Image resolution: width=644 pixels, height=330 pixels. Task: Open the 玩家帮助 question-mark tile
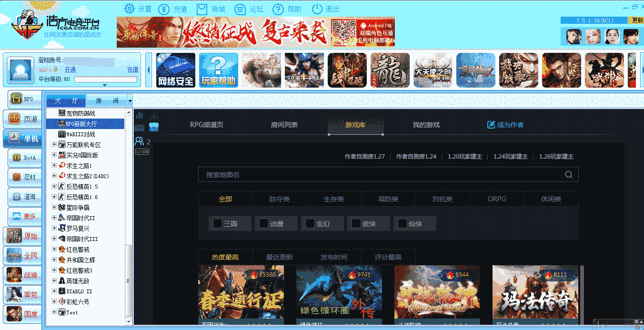pos(219,70)
